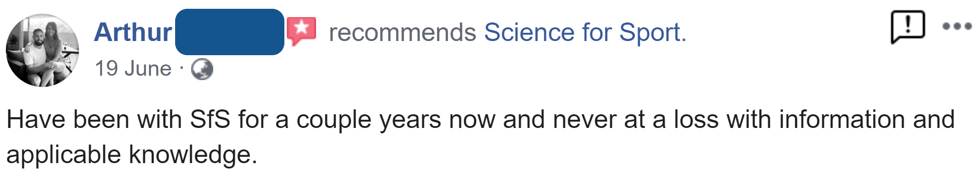980x189 pixels.
Task: Click the blue redacted surname box
Action: pyautogui.click(x=229, y=32)
